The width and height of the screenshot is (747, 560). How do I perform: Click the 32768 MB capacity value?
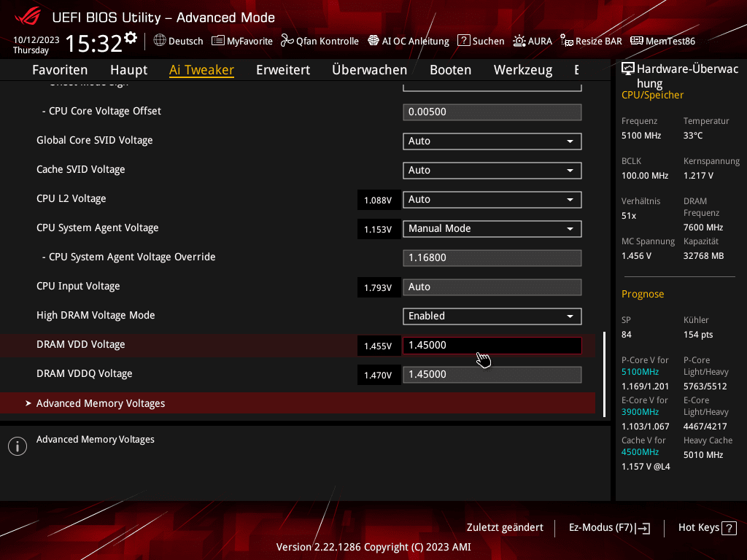(x=704, y=256)
